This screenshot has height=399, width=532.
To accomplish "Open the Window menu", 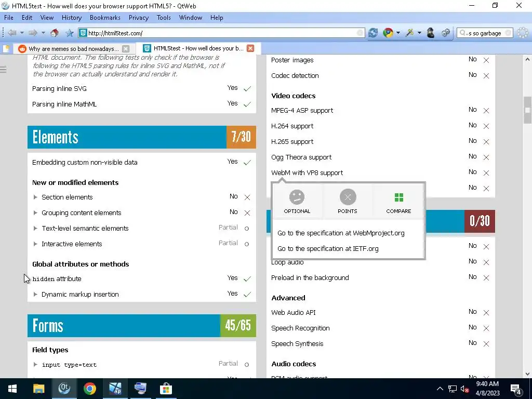I will point(190,18).
